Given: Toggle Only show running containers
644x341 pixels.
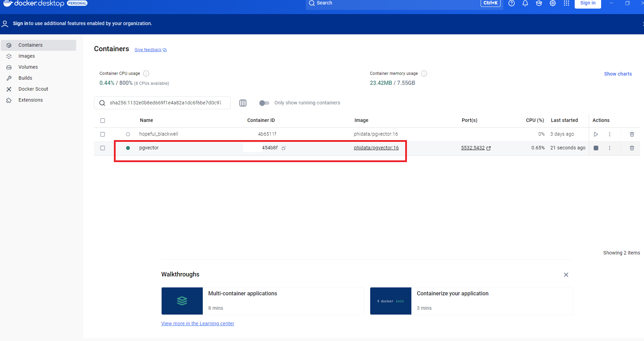Looking at the screenshot, I should point(264,103).
